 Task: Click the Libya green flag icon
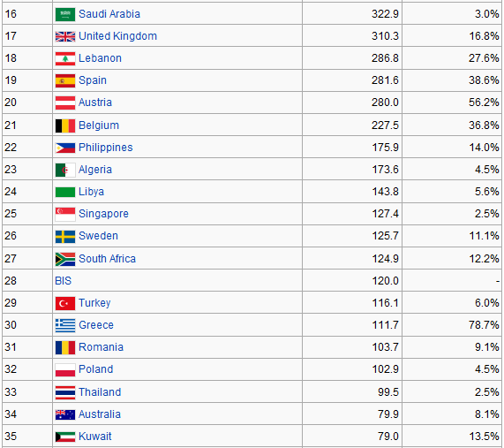[x=65, y=192]
